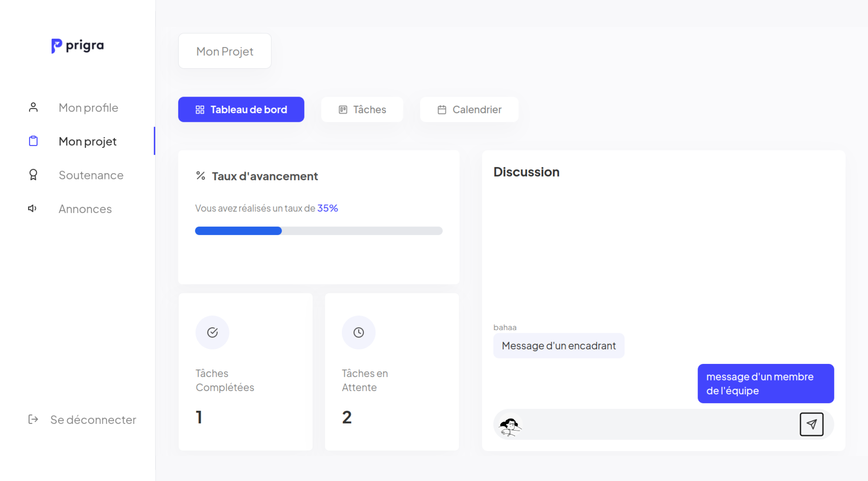This screenshot has height=481, width=868.
Task: Click the kanban icon in Tâches tab
Action: tap(343, 110)
